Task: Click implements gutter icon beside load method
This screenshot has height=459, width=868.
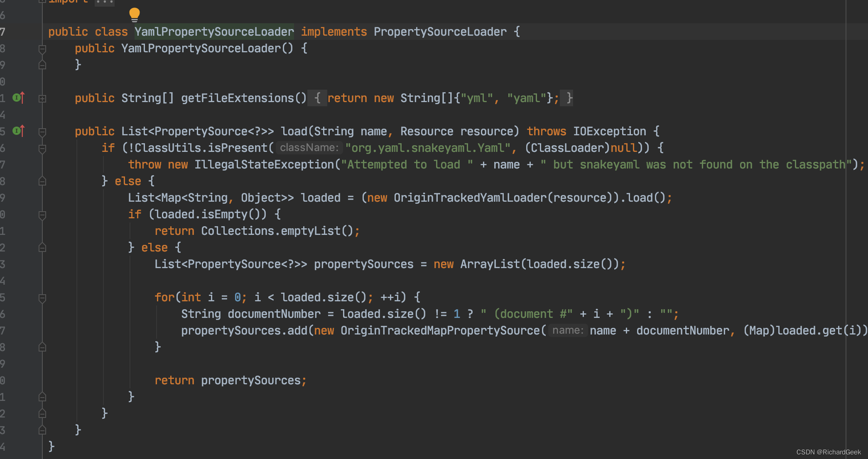Action: pyautogui.click(x=18, y=131)
